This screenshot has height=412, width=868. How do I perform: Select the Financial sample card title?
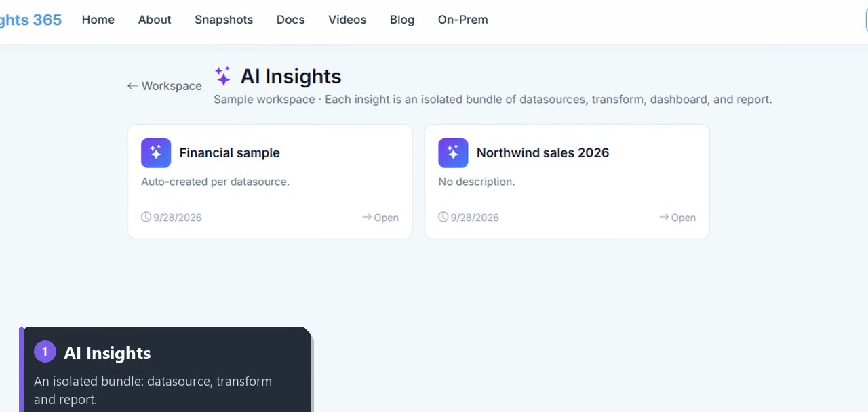[229, 153]
